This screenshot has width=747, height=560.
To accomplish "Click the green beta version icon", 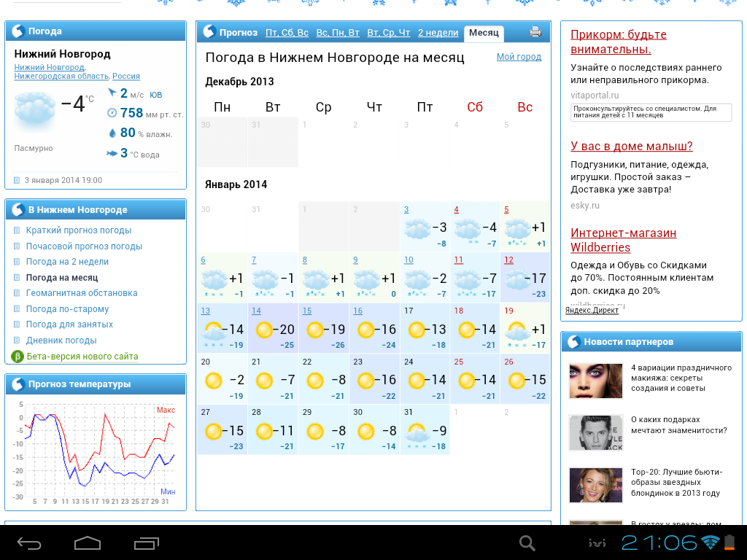I will click(x=18, y=357).
